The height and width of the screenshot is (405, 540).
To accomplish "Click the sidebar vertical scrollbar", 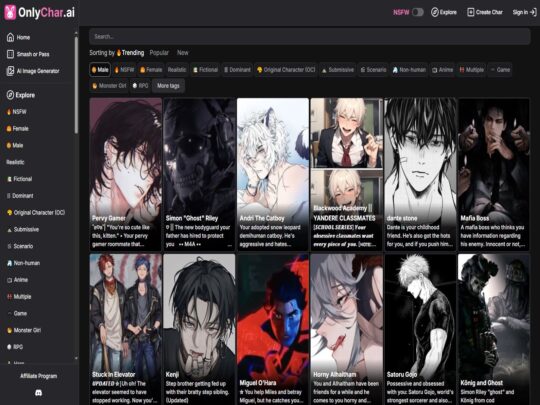I will point(76,84).
